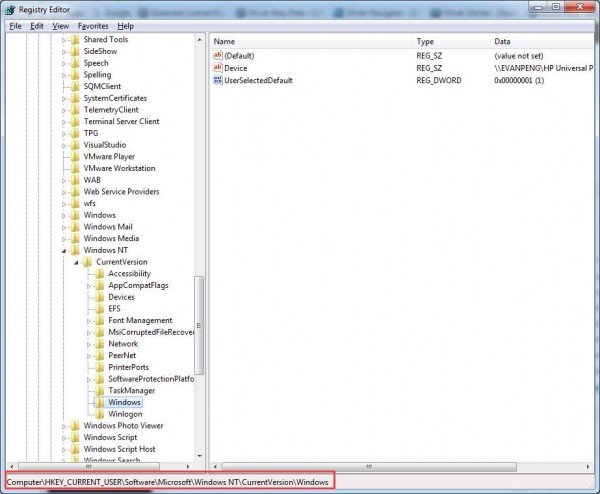
Task: Click the Winlogon folder icon
Action: pyautogui.click(x=100, y=414)
